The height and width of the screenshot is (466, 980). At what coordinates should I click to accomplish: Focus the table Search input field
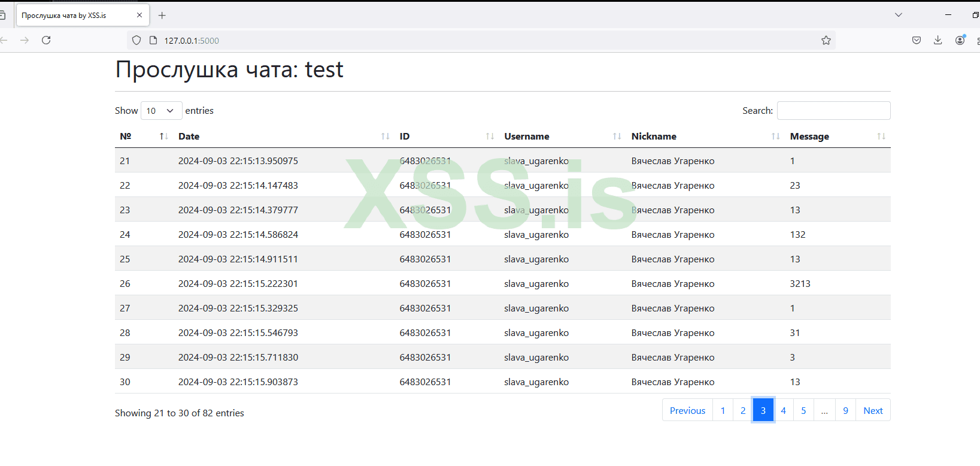[x=833, y=111]
